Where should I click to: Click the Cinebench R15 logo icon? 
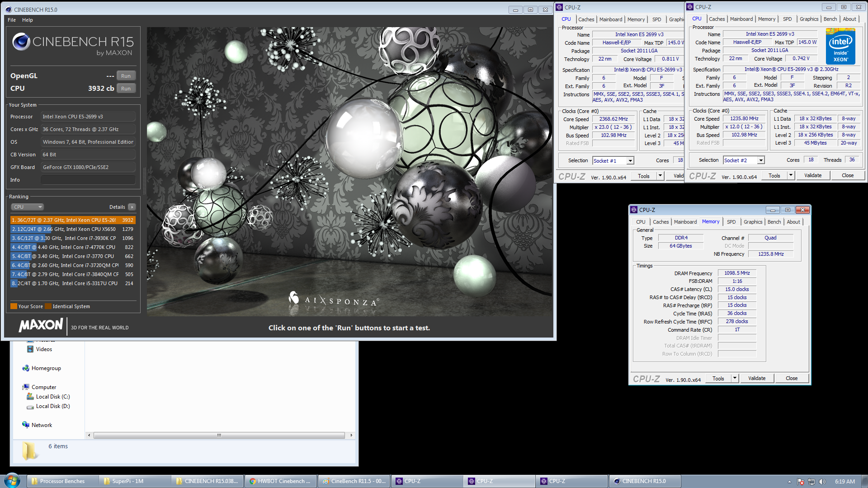[21, 42]
